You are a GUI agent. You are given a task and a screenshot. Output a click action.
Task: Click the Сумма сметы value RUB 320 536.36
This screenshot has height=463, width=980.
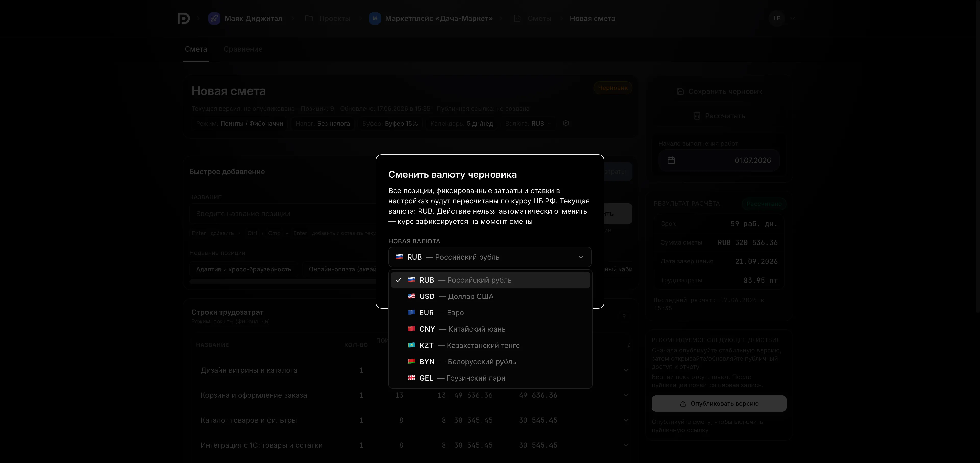748,243
